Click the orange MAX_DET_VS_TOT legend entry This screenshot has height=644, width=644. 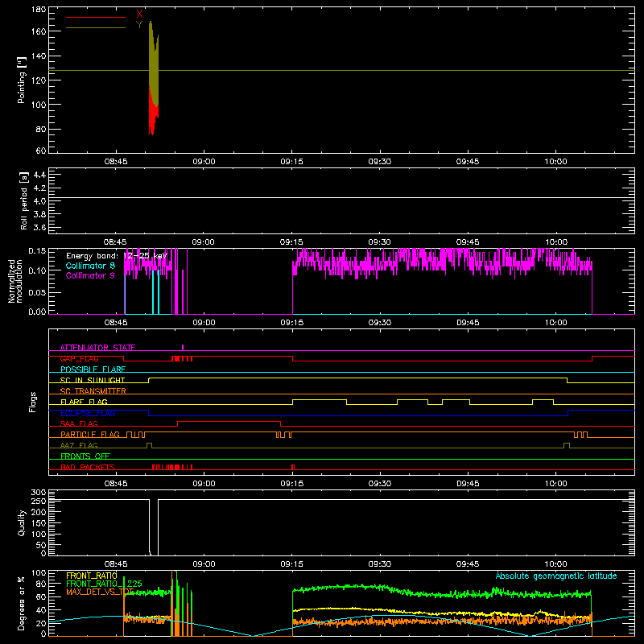pyautogui.click(x=100, y=592)
